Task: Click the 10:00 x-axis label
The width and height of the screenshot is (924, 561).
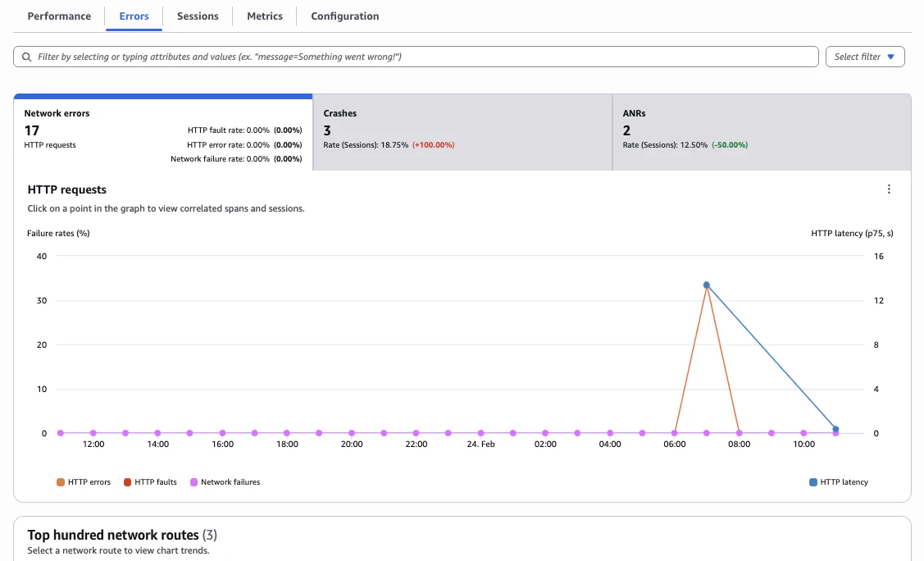Action: (803, 445)
